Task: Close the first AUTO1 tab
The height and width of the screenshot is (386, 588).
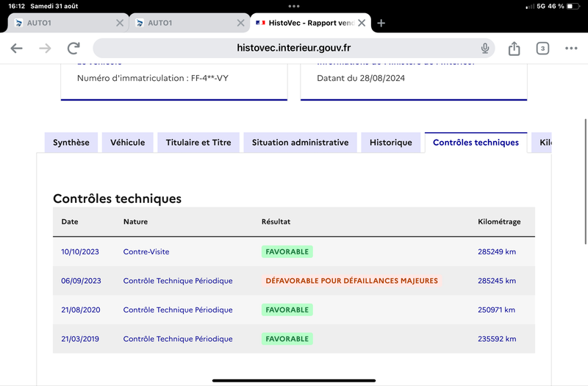Action: [x=120, y=24]
